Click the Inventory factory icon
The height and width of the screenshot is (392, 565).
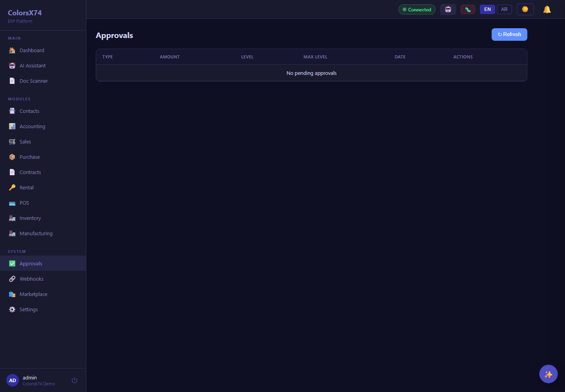(x=12, y=218)
